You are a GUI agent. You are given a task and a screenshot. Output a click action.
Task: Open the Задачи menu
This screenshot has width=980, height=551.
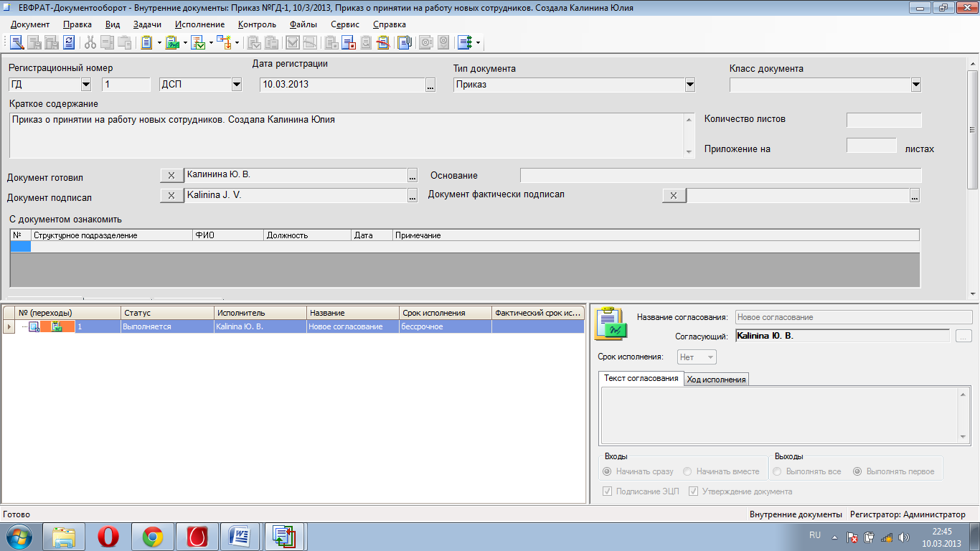pos(147,24)
